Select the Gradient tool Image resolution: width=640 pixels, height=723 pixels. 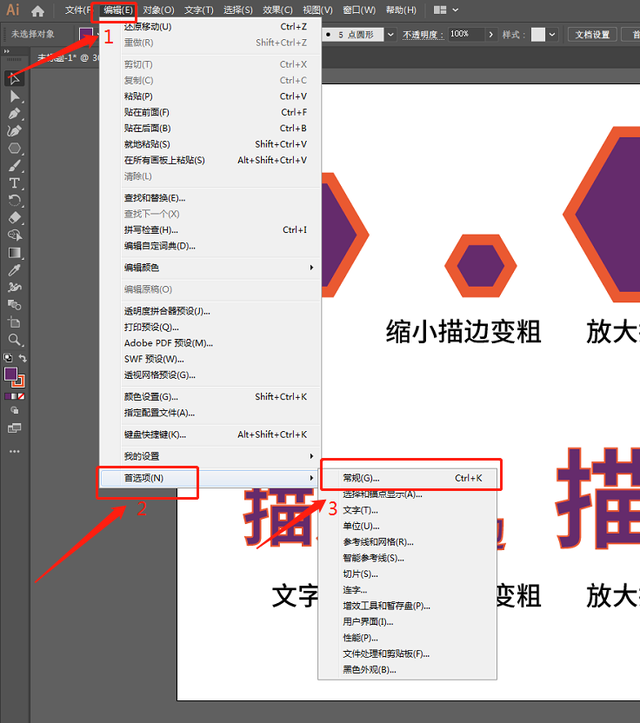coord(14,253)
